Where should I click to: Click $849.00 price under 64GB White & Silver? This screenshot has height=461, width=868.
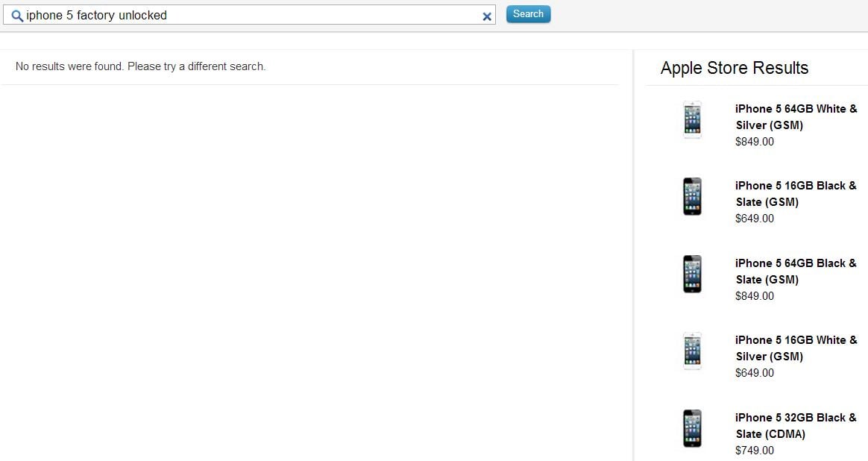pos(755,142)
